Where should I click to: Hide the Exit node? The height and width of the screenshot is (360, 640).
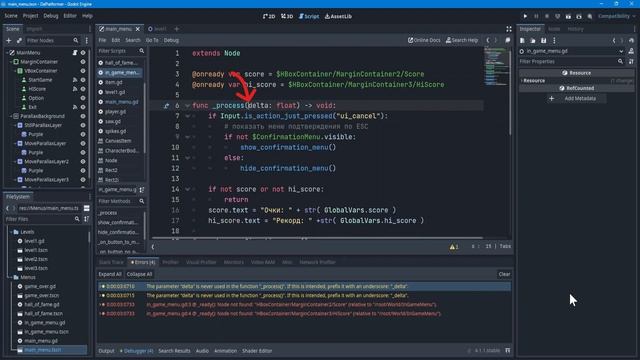click(x=83, y=107)
